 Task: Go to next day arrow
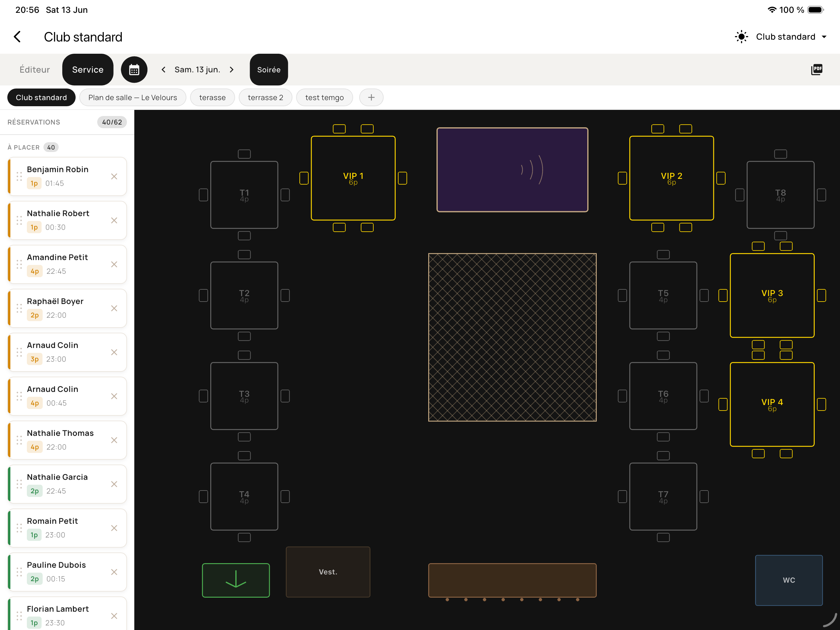(232, 70)
